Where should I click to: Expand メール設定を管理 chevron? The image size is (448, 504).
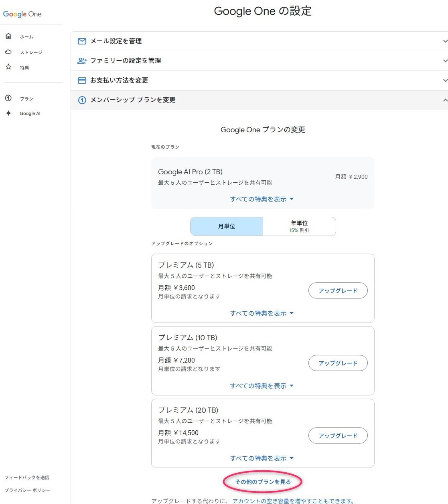click(445, 41)
